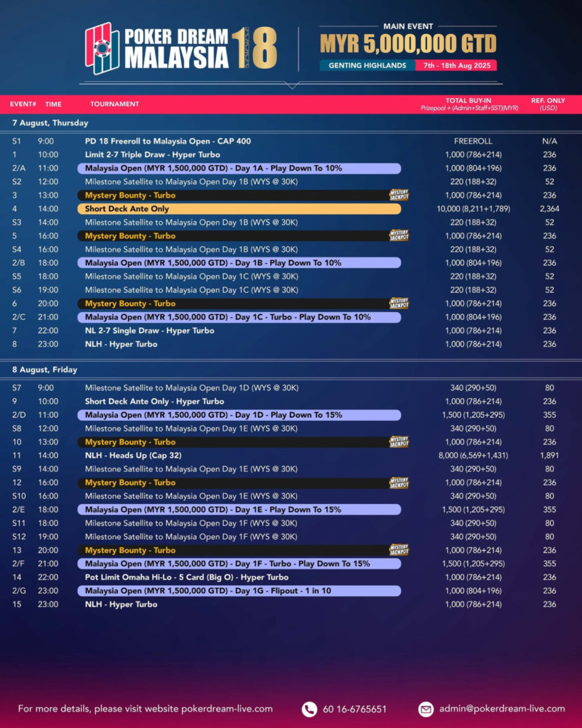Click the Poker Dream Malaysia chip logo

tap(102, 48)
